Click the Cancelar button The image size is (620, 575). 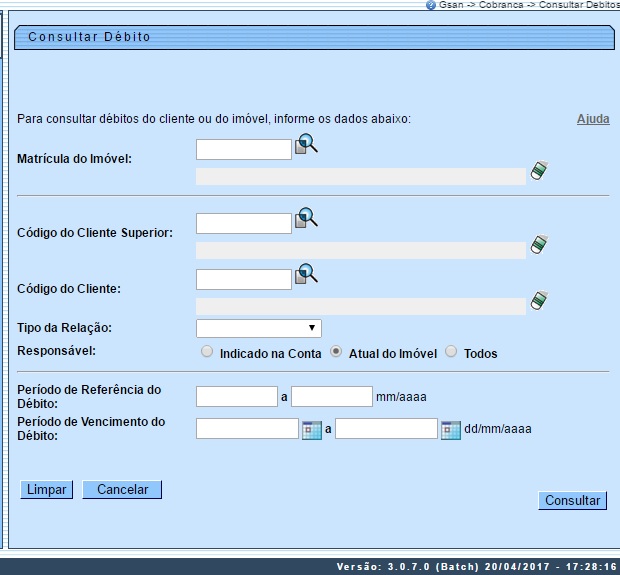pyautogui.click(x=123, y=490)
